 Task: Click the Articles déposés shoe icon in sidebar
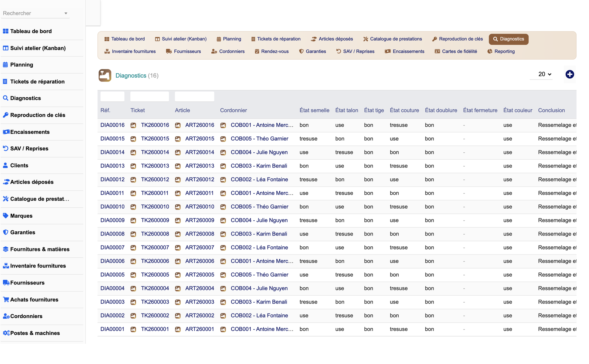click(x=6, y=182)
